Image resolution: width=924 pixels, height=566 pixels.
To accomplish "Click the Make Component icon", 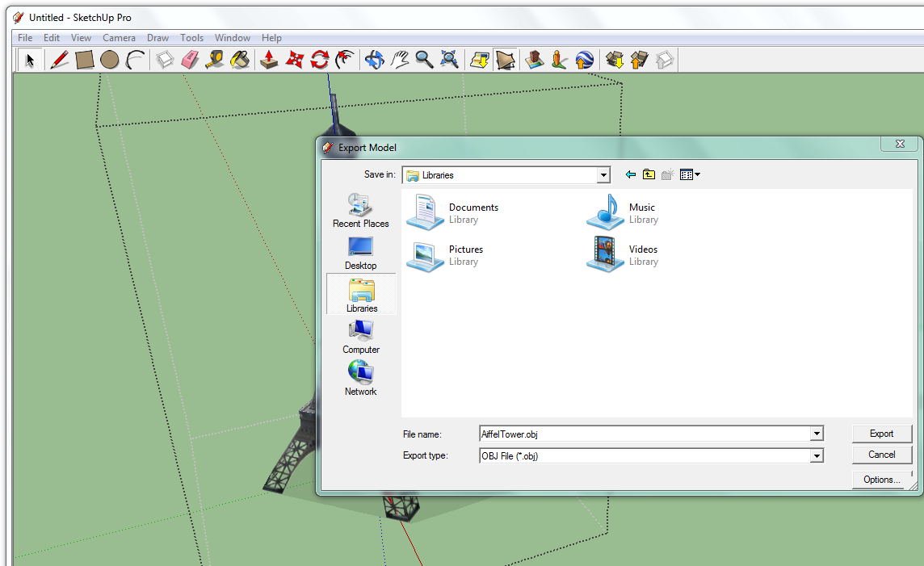I will click(x=165, y=60).
